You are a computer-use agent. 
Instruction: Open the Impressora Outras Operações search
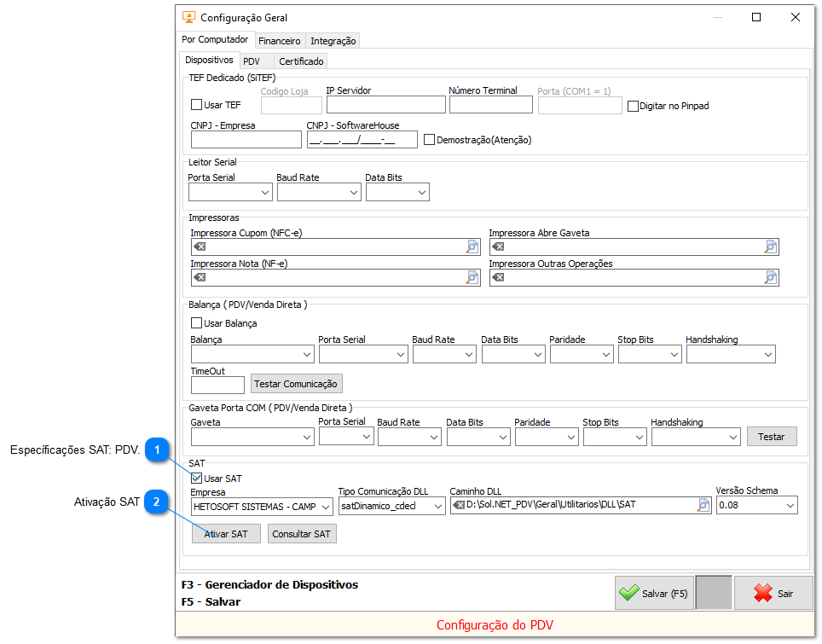[x=770, y=277]
